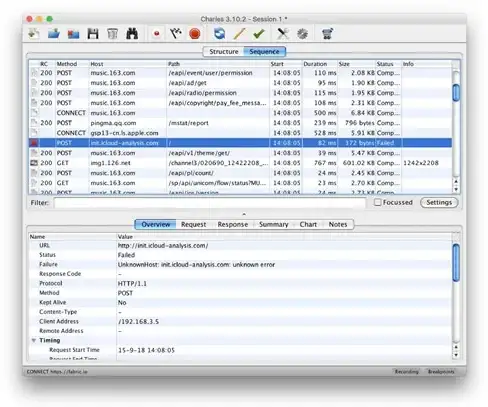Click the image file icon of img1.126.net row
The width and height of the screenshot is (488, 407).
(x=34, y=163)
